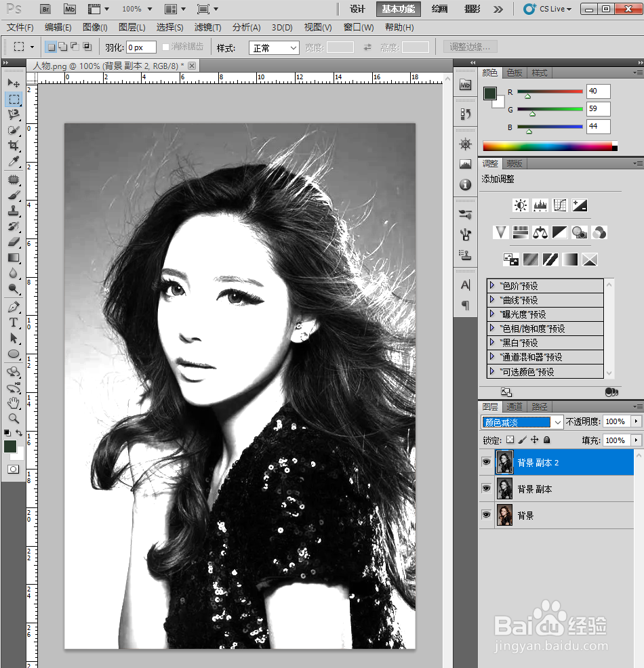Expand the "黑白"预设 list

click(x=492, y=342)
